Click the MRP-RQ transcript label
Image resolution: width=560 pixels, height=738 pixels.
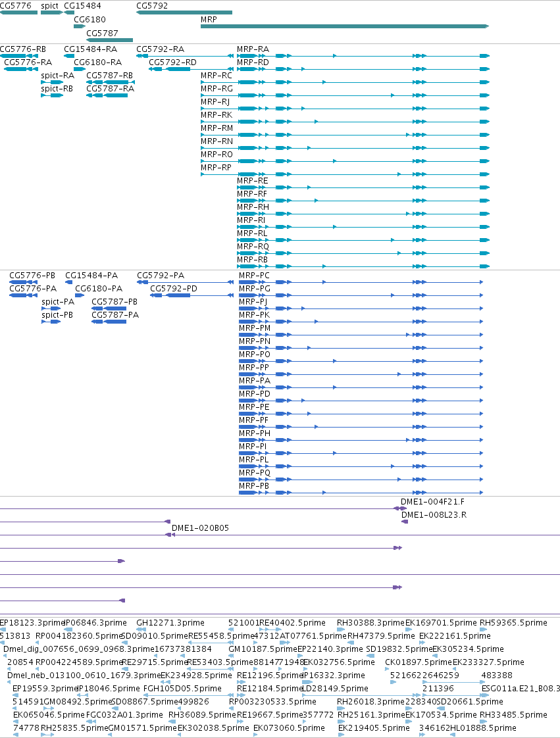pos(253,247)
